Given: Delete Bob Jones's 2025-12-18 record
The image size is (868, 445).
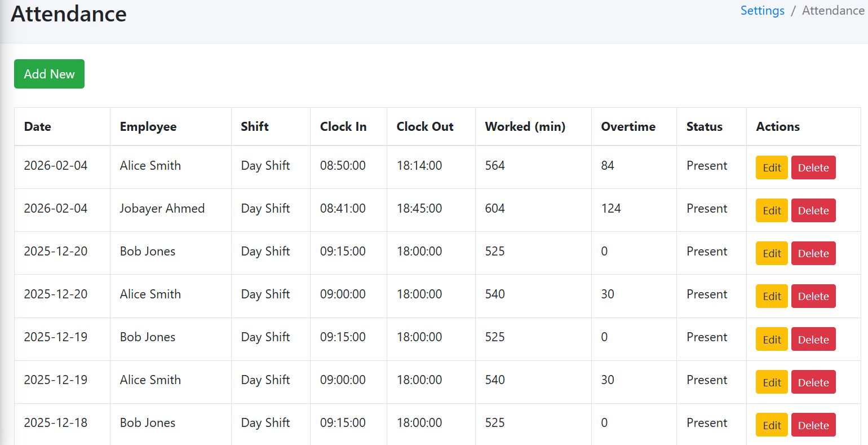Looking at the screenshot, I should pos(813,425).
